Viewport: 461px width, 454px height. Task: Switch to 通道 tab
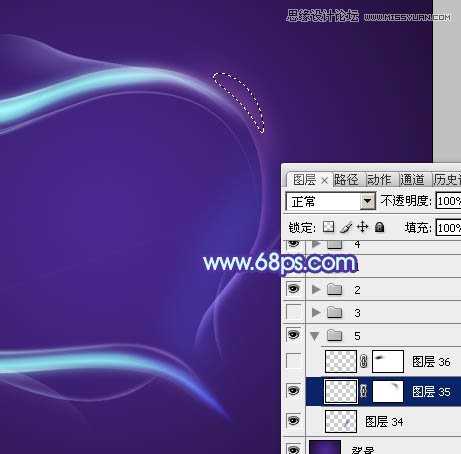[x=412, y=180]
